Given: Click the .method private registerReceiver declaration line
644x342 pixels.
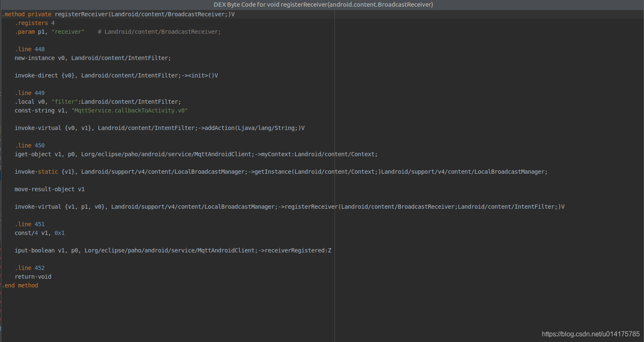Looking at the screenshot, I should pos(118,14).
